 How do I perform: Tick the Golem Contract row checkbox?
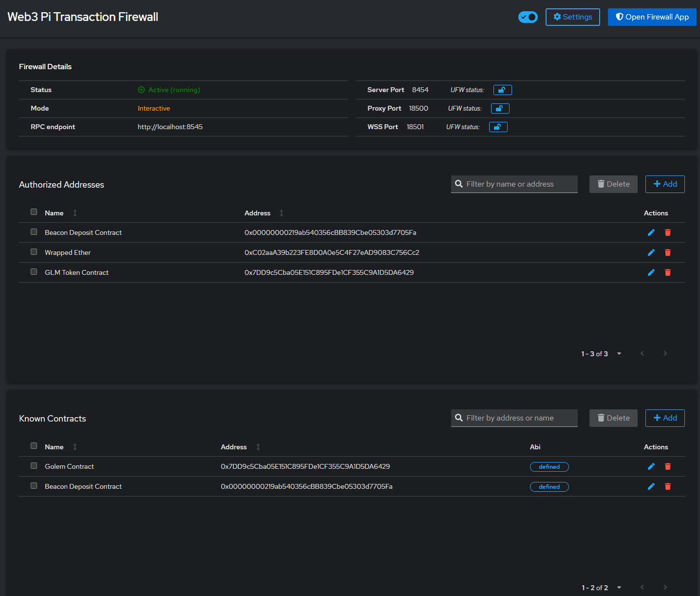(x=34, y=466)
